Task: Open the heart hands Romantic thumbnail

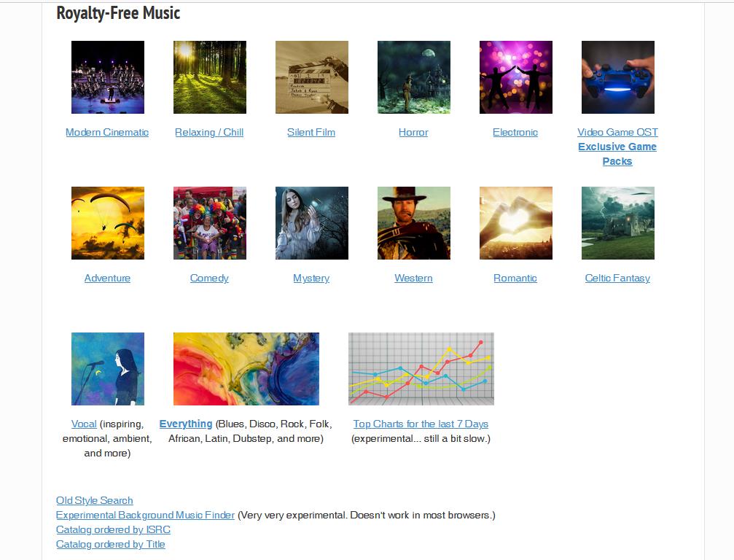Action: (x=516, y=223)
